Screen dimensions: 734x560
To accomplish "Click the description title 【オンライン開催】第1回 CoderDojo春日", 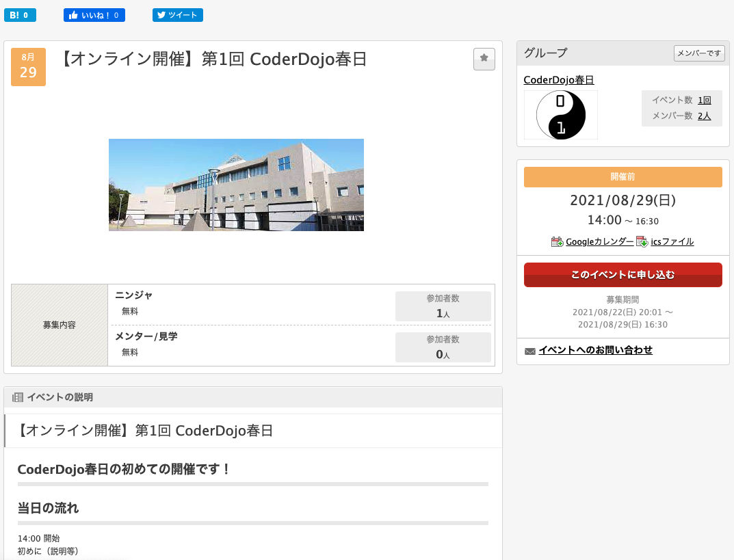I will tap(144, 431).
